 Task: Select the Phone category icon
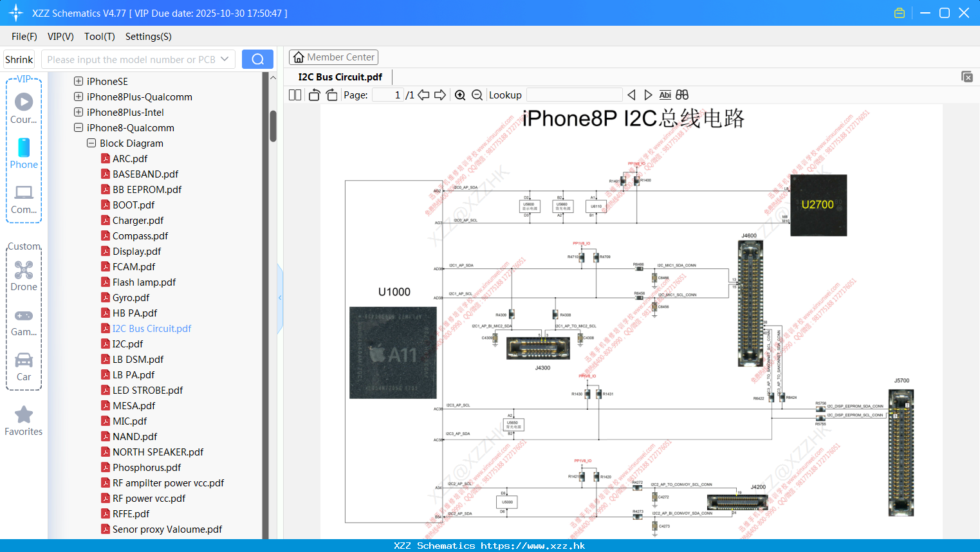[x=24, y=154]
